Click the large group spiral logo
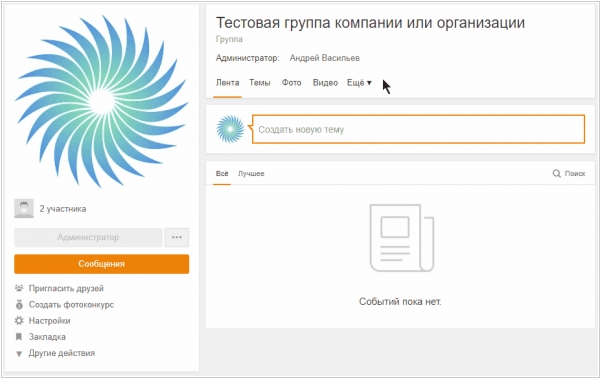Screen dimensions: 600x378 click(x=101, y=101)
